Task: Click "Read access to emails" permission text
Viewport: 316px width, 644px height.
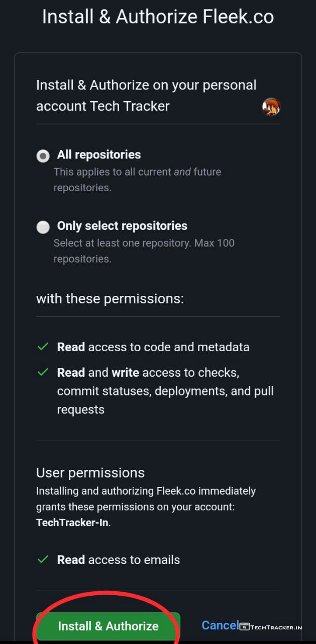Action: click(119, 560)
